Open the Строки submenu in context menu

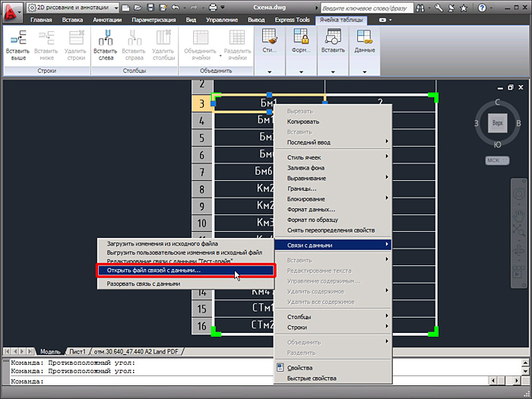tap(333, 328)
